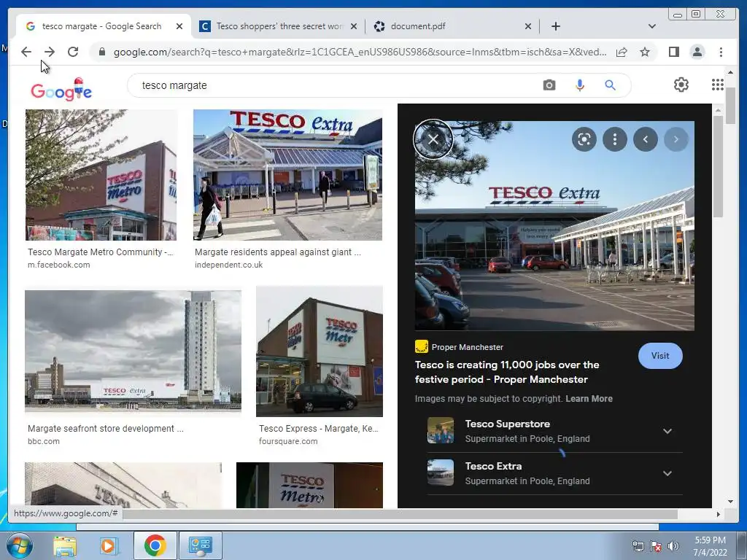Open Tesco is creating 11,000 jobs headline

(507, 372)
